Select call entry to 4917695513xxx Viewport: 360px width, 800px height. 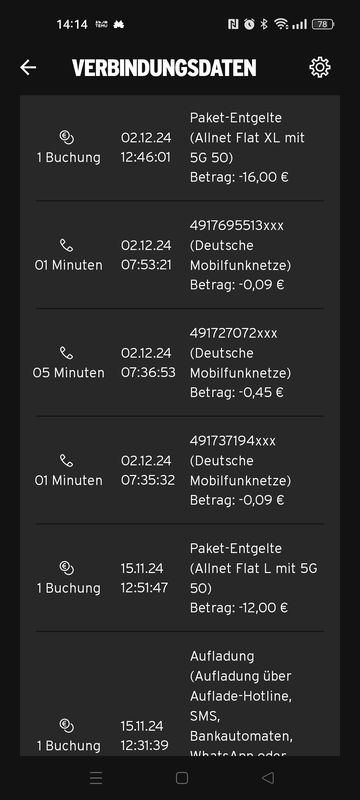pos(180,255)
